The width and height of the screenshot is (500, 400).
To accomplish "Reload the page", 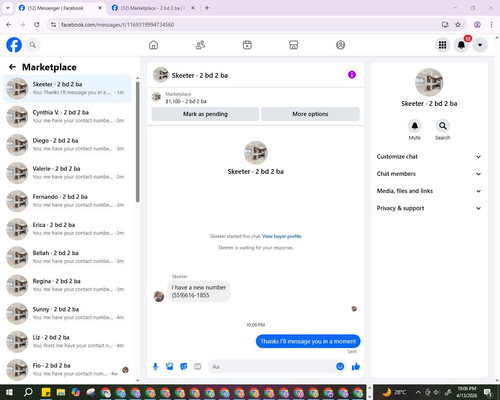I will click(37, 24).
